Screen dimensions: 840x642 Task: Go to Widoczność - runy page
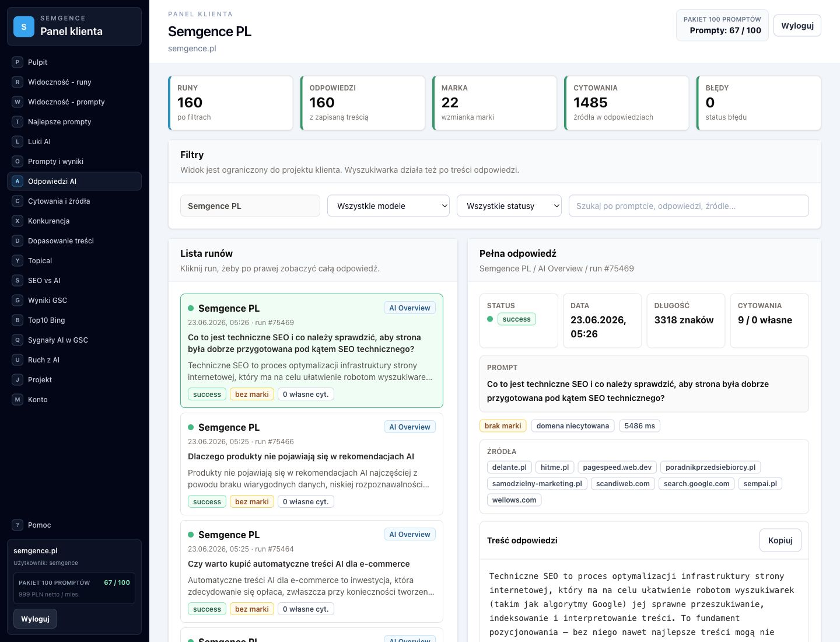(x=74, y=82)
